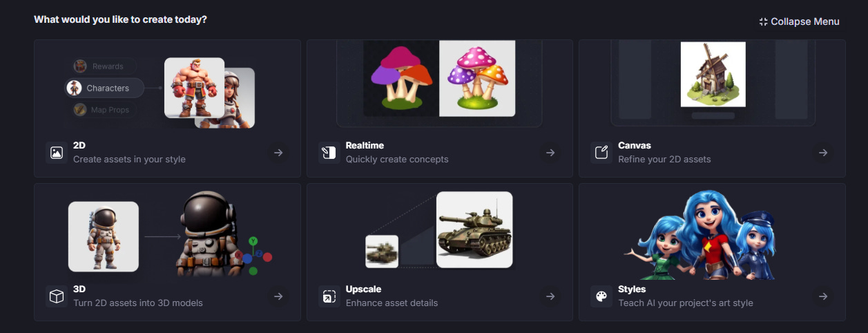Click the small astronaut 2D thumbnail
This screenshot has height=333, width=868.
pos(104,236)
